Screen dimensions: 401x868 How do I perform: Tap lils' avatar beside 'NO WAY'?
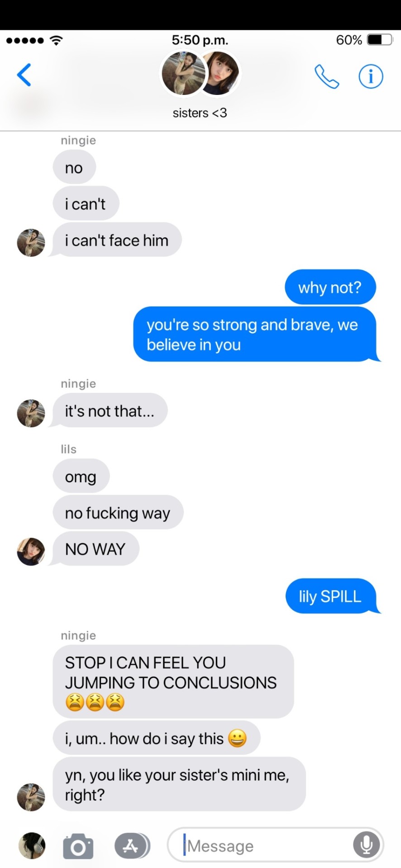[x=31, y=552]
